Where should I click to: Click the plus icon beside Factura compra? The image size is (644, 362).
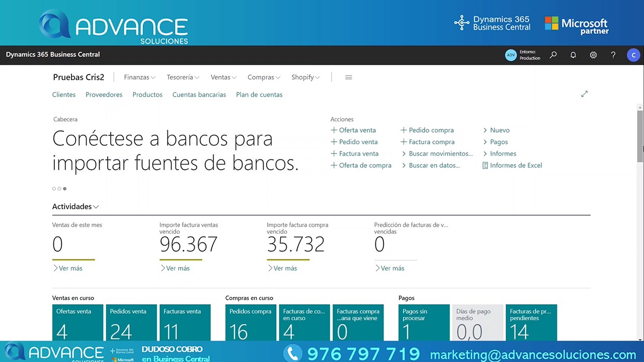[x=404, y=142]
